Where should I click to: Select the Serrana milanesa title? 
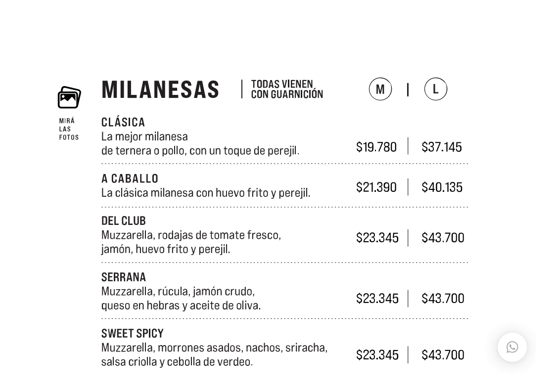pyautogui.click(x=124, y=277)
